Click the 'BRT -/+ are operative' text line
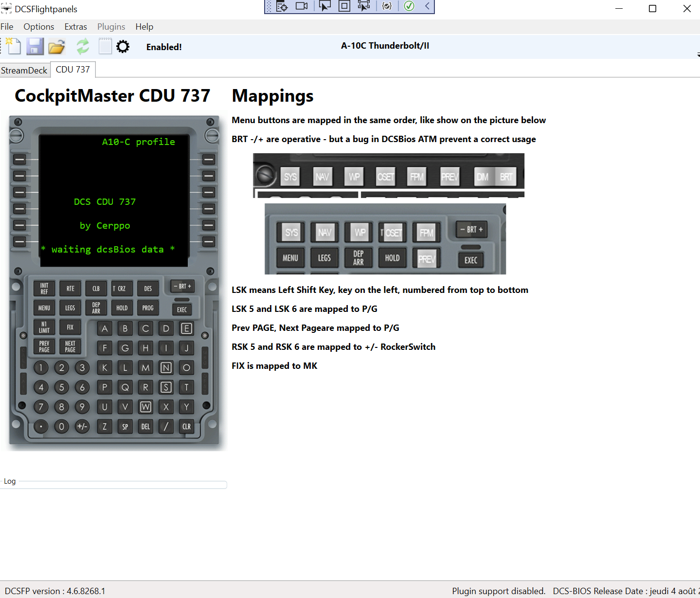 (x=384, y=139)
